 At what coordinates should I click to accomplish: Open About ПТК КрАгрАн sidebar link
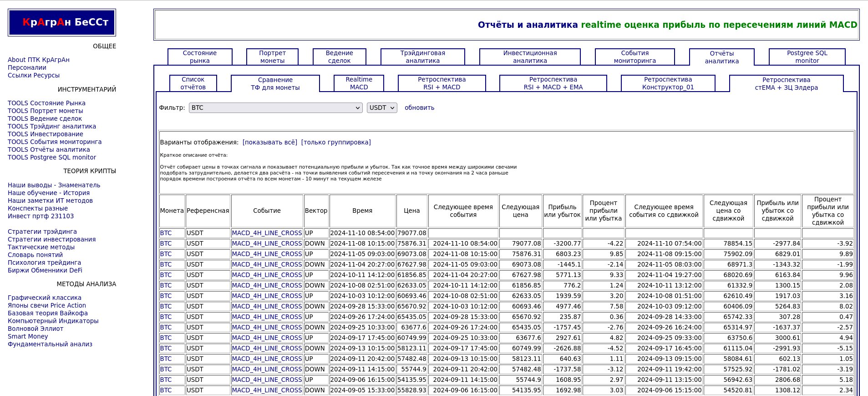click(39, 60)
